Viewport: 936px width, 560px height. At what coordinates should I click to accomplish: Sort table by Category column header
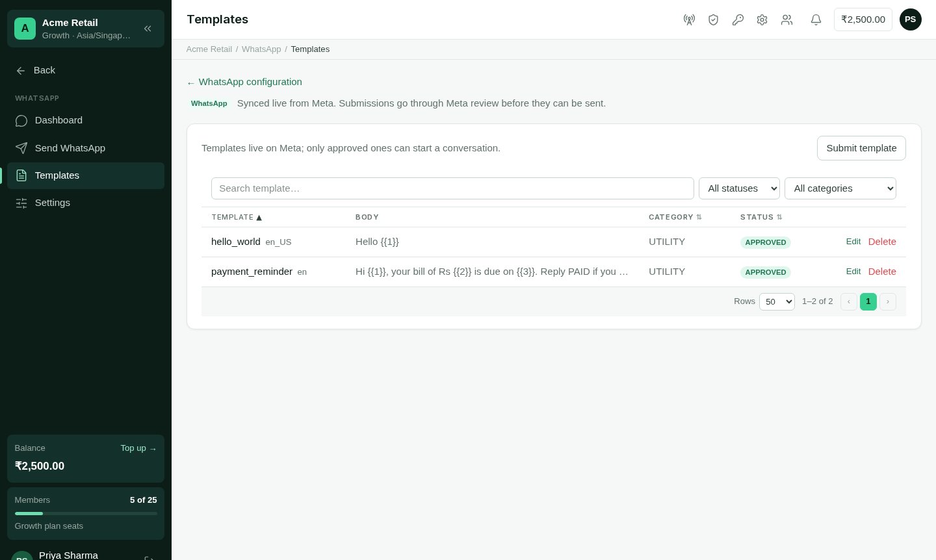tap(675, 217)
